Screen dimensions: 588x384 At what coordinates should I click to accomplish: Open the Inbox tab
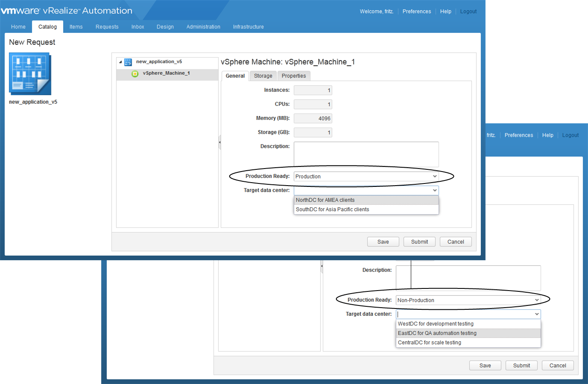pyautogui.click(x=137, y=26)
